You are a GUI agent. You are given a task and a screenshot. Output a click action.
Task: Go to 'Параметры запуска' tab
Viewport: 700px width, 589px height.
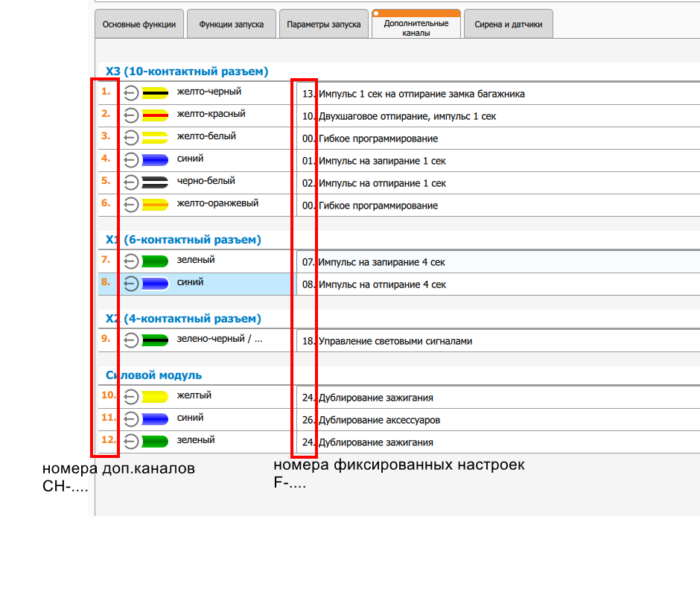(x=324, y=24)
